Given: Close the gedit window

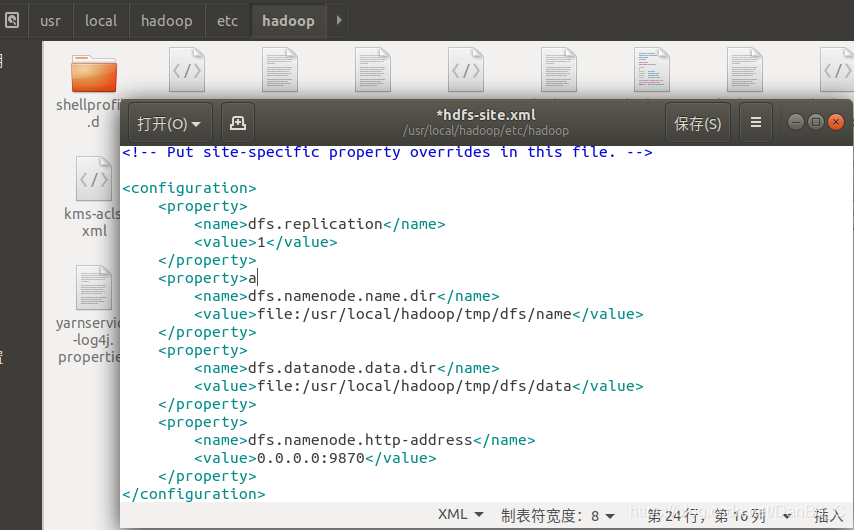Looking at the screenshot, I should (x=835, y=122).
